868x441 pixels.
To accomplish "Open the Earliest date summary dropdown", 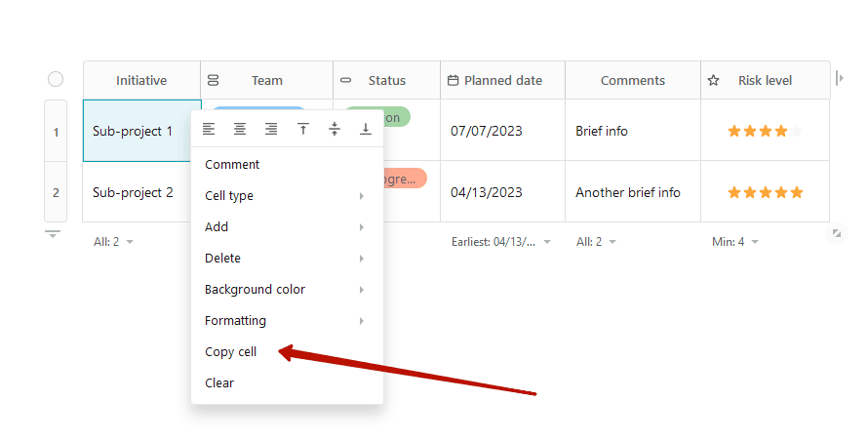I will pos(501,242).
